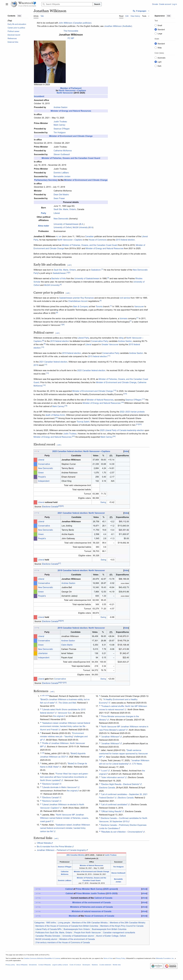Select the Edit tab
This screenshot has height=980, width=183.
pyautogui.click(x=127, y=16)
